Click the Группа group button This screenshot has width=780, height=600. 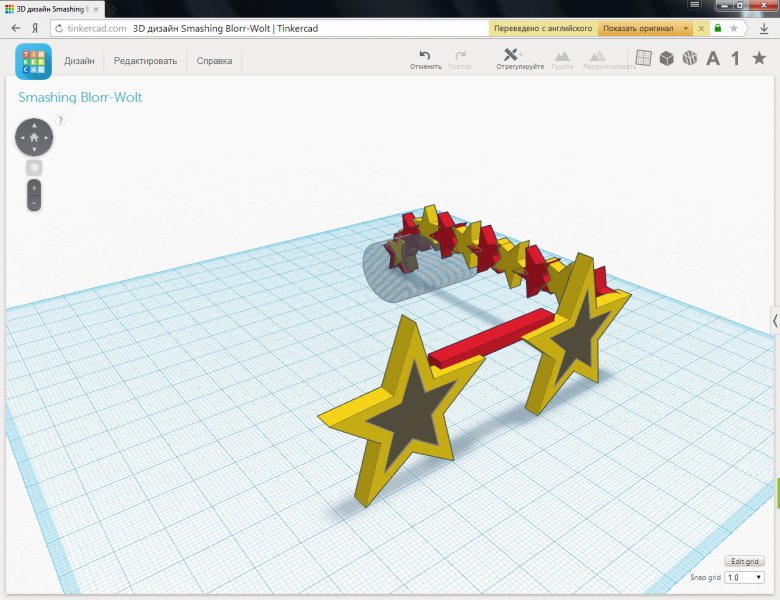(x=562, y=60)
